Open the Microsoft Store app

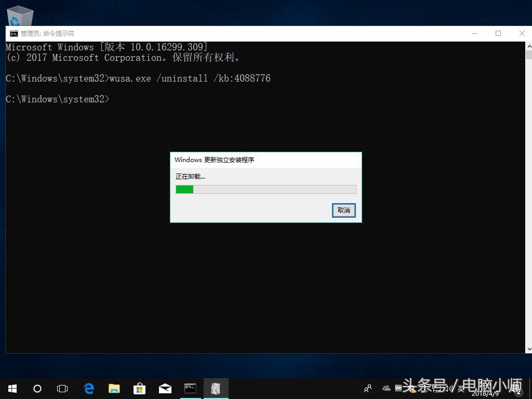139,388
